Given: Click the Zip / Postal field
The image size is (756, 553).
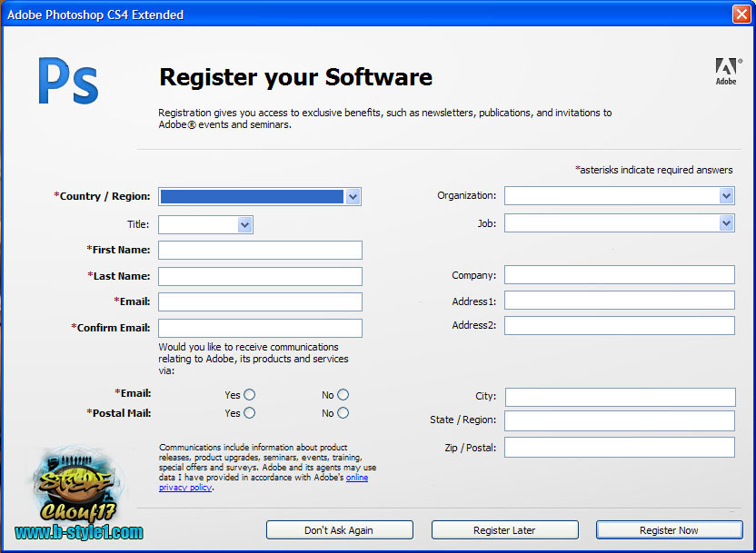Looking at the screenshot, I should (x=620, y=448).
